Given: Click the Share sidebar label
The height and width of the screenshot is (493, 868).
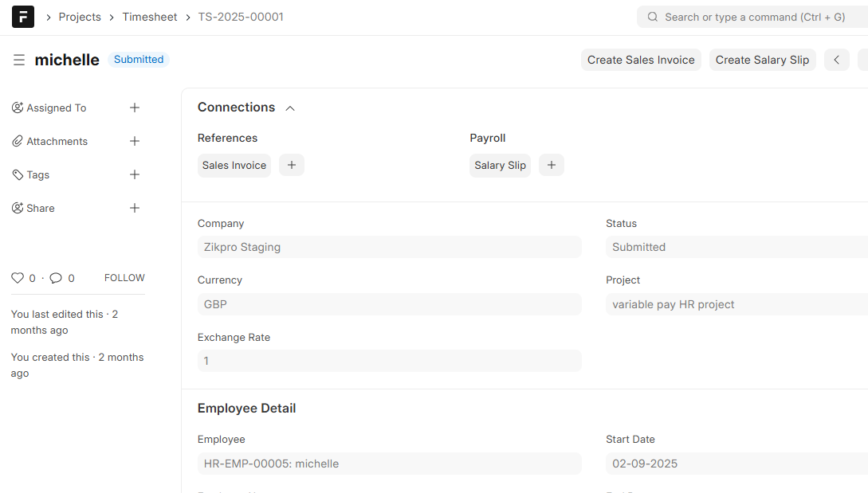Looking at the screenshot, I should point(41,208).
